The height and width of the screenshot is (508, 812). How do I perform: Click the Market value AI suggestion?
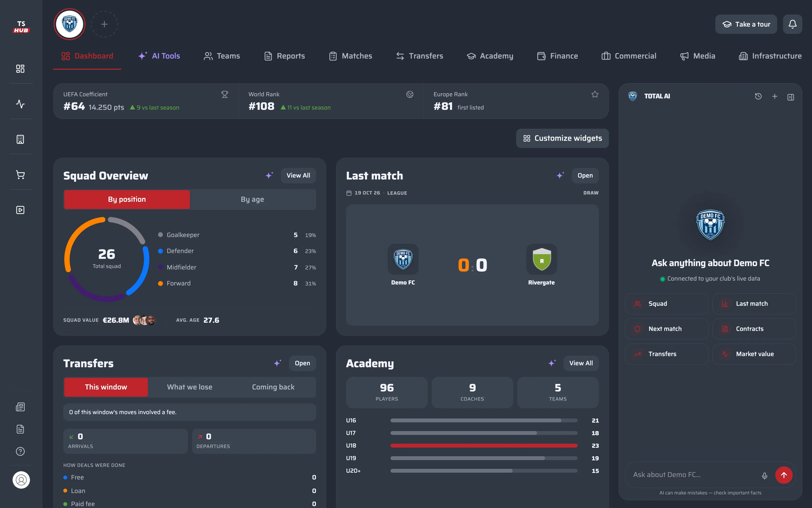click(x=754, y=354)
